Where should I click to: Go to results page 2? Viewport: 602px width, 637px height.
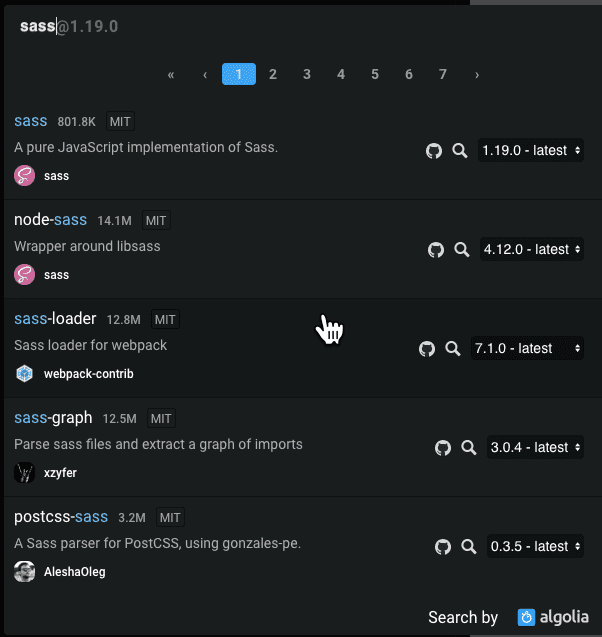pos(273,74)
